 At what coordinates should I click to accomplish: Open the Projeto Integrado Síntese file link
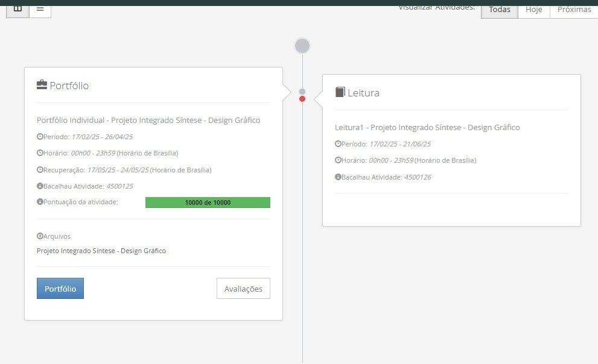click(x=101, y=251)
